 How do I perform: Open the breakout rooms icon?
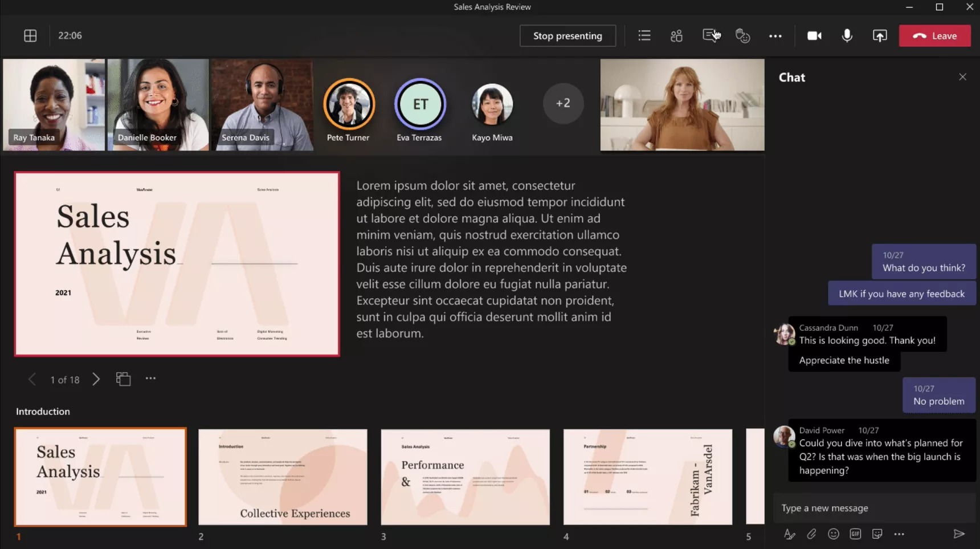[x=676, y=36]
